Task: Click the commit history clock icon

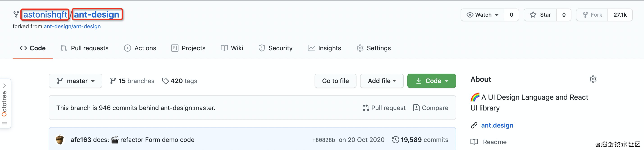Action: tap(396, 139)
